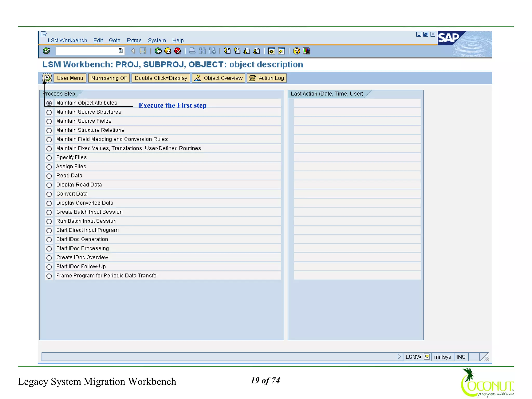This screenshot has width=532, height=399.
Task: Click the Create Shortcut icon
Action: (282, 51)
